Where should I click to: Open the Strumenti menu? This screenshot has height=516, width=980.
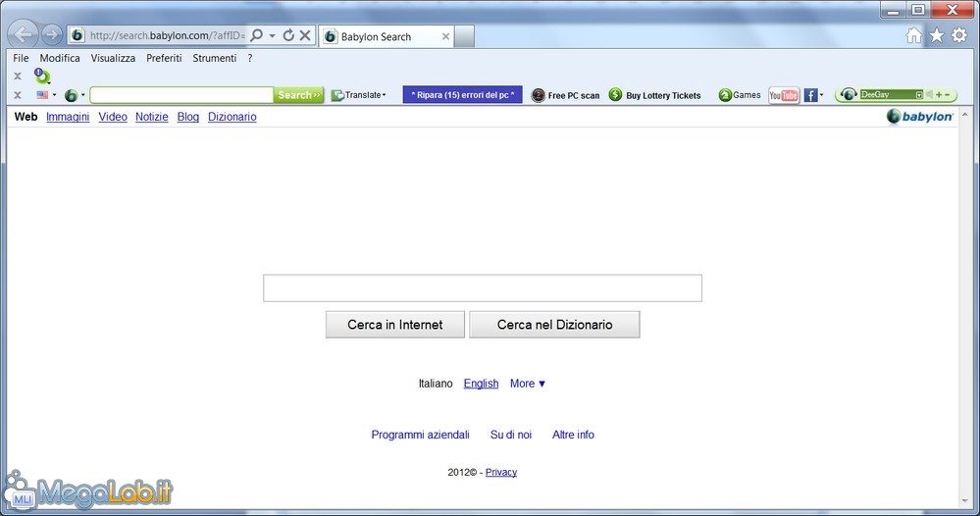[x=215, y=58]
